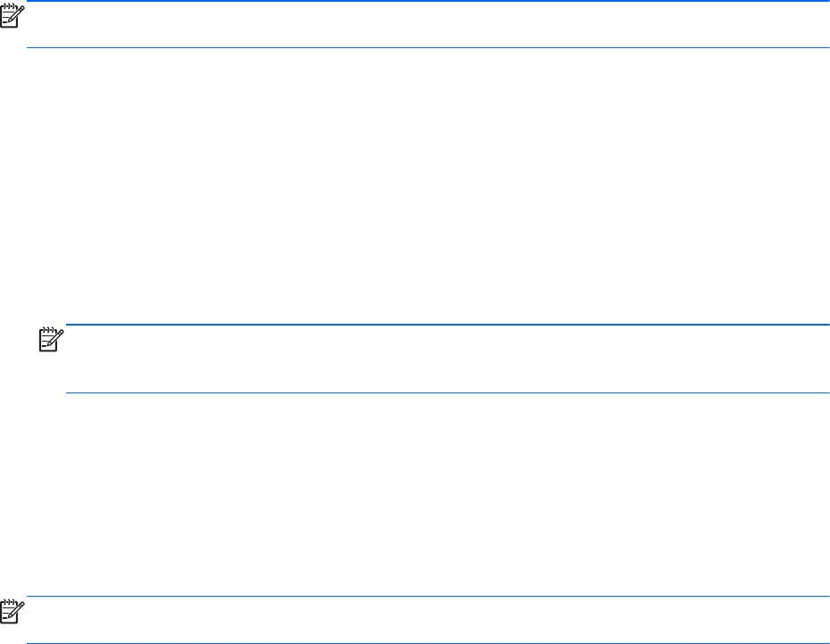Click the note icon at the page top
The height and width of the screenshot is (644, 830).
tap(12, 16)
